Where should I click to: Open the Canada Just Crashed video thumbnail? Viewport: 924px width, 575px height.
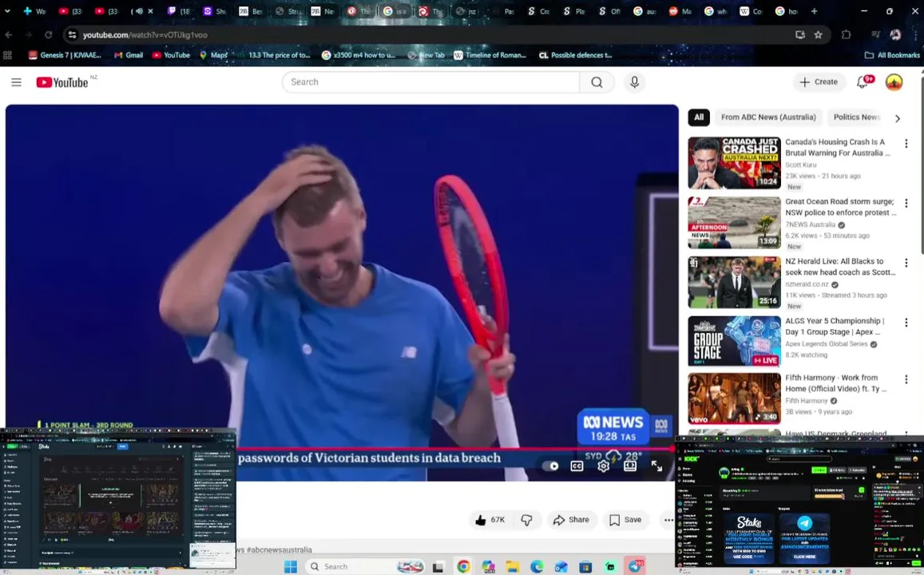[x=734, y=163]
